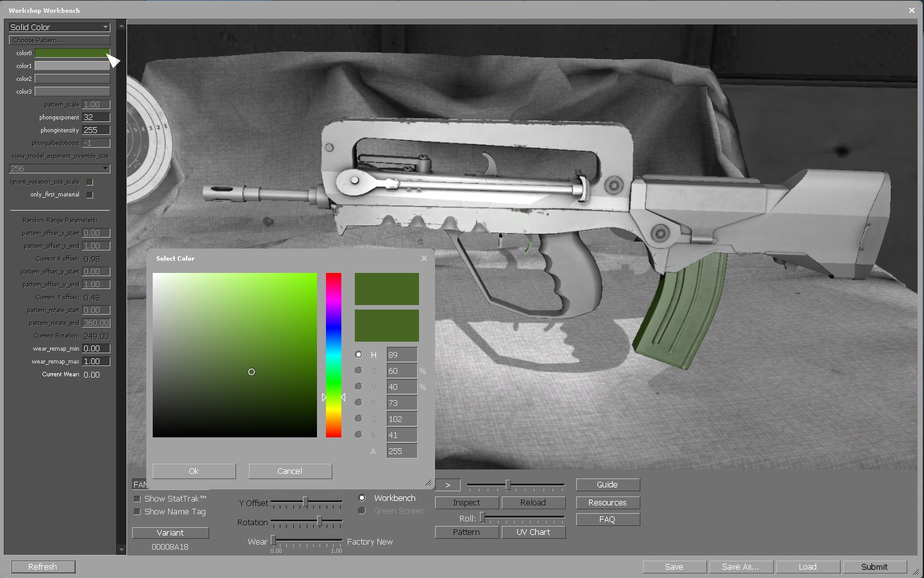Image resolution: width=924 pixels, height=578 pixels.
Task: Click the left panel scrollbar down arrow
Action: click(x=121, y=550)
